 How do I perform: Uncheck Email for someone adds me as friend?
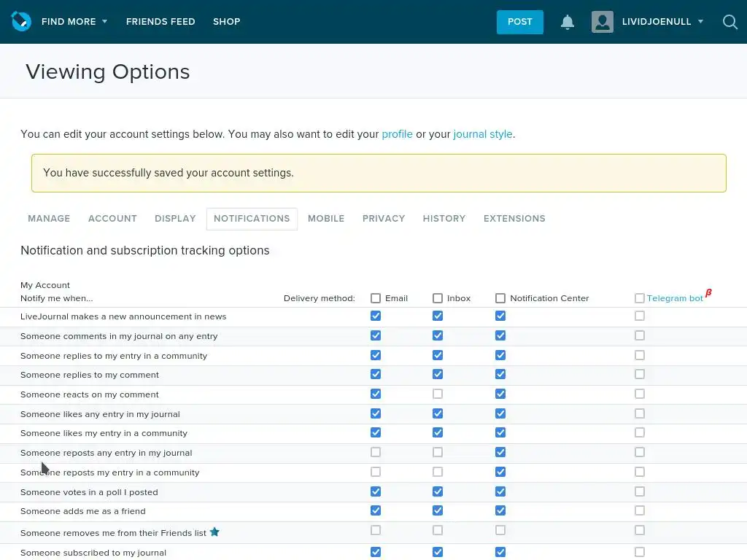[x=376, y=511]
